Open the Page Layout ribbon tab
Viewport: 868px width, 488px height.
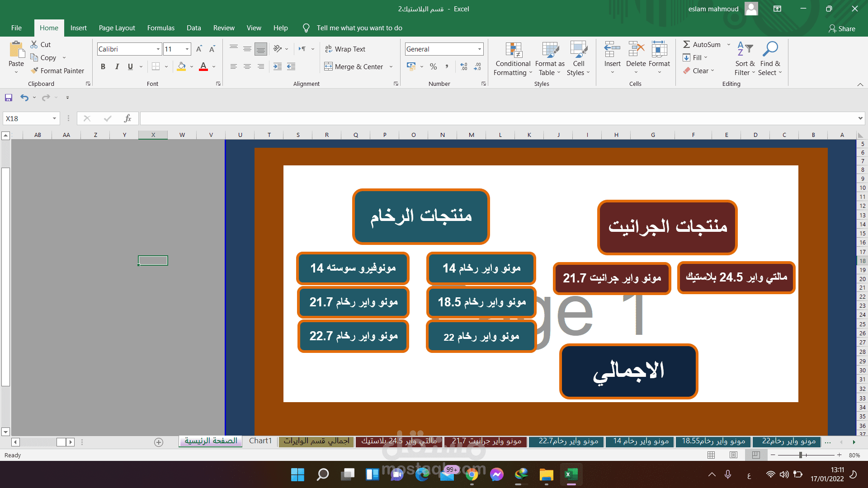pos(117,28)
